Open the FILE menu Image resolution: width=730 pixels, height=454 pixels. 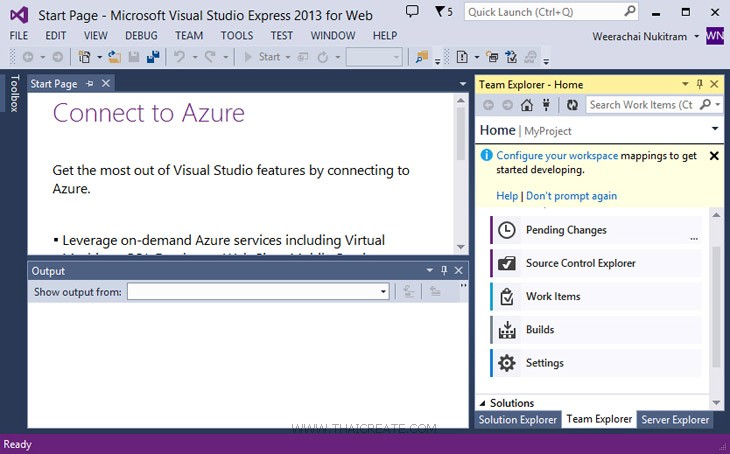click(19, 35)
